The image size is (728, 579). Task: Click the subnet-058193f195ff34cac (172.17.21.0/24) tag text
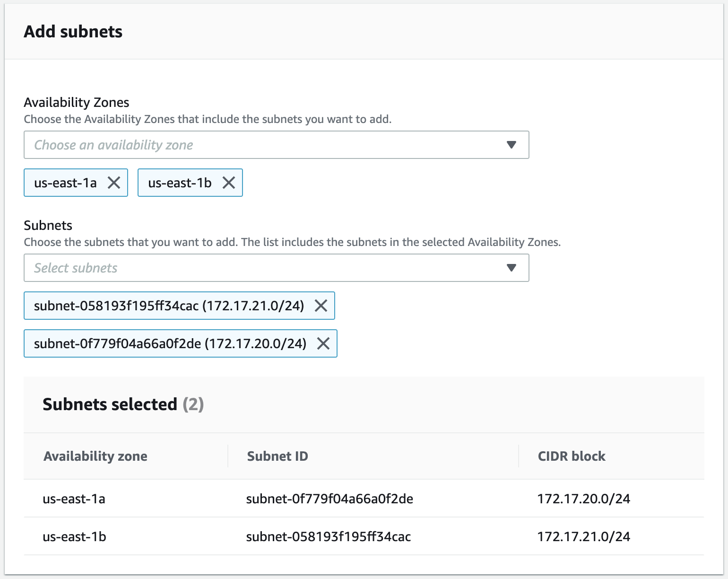pos(169,306)
